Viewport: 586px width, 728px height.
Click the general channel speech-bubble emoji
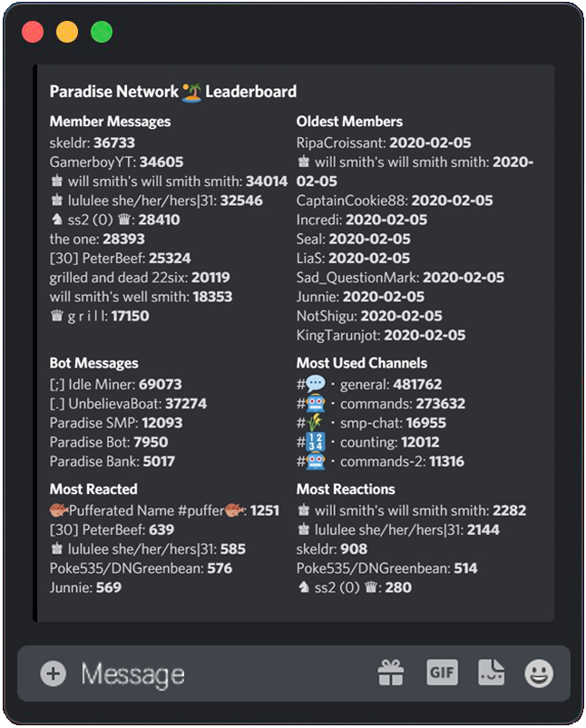coord(315,384)
